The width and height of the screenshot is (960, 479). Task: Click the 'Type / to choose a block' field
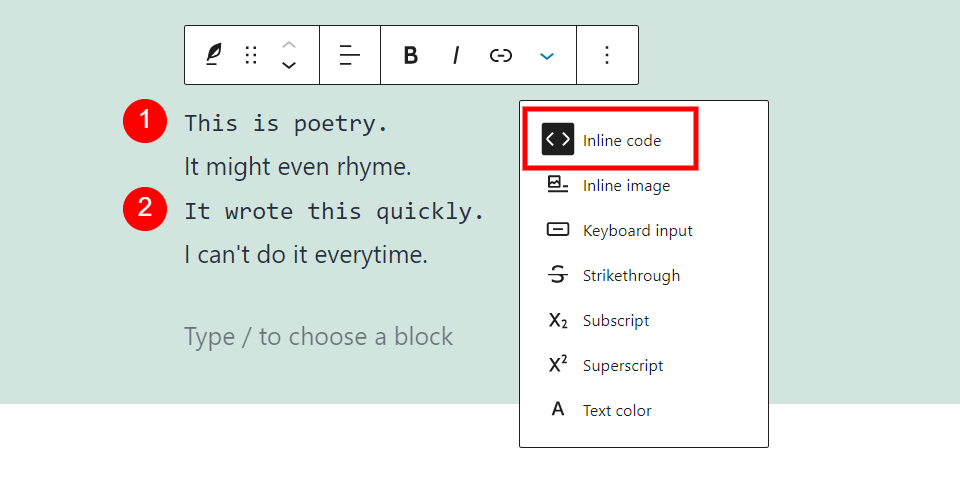[318, 337]
